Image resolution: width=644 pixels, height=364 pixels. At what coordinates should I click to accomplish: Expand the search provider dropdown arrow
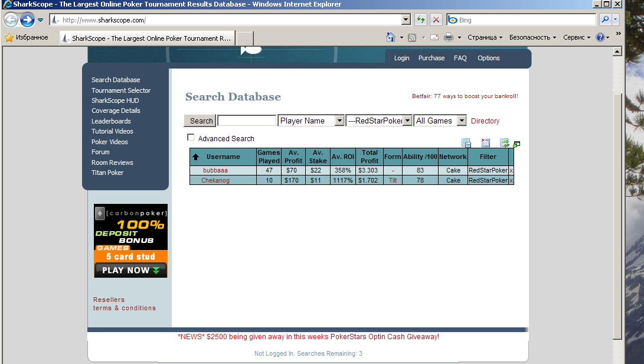coord(615,19)
